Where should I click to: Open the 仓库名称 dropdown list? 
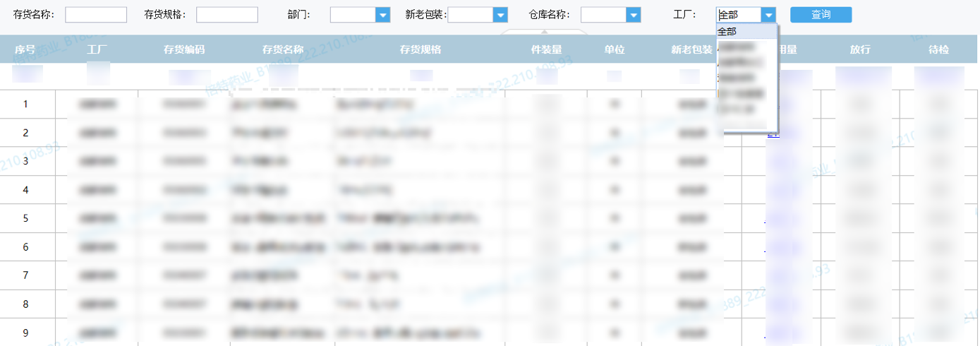[634, 15]
